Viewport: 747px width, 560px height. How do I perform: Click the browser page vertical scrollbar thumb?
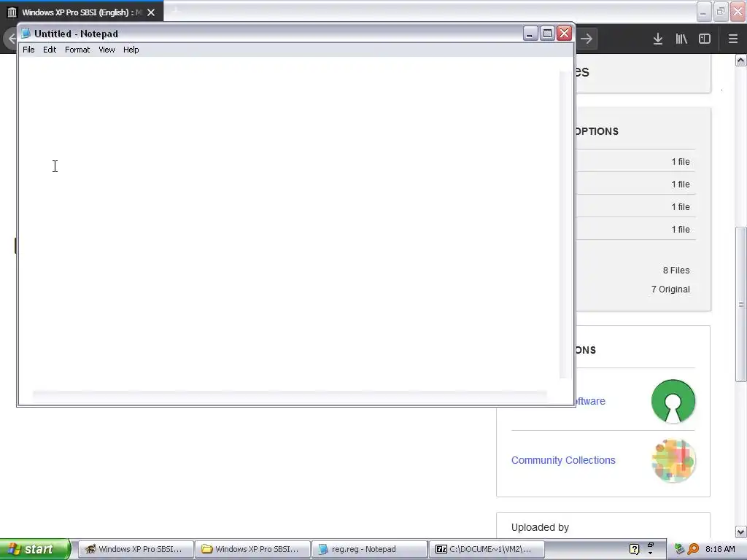(x=741, y=304)
